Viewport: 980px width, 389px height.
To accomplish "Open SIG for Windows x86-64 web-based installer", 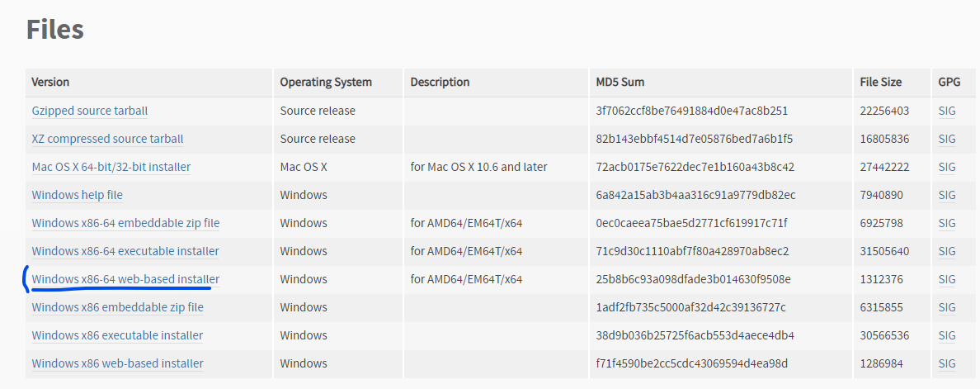I will (x=947, y=279).
